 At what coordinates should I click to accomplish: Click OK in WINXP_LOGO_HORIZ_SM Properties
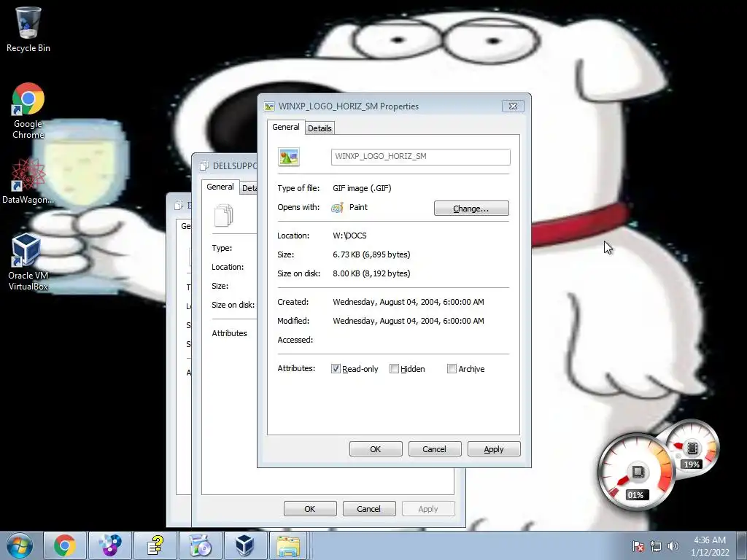click(x=376, y=449)
